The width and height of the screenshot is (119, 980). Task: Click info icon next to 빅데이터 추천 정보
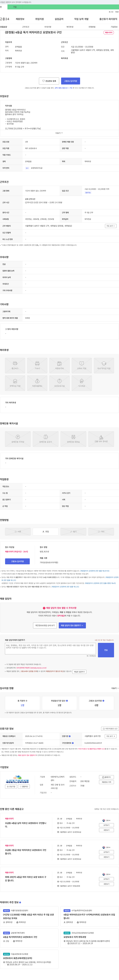[20, 902]
